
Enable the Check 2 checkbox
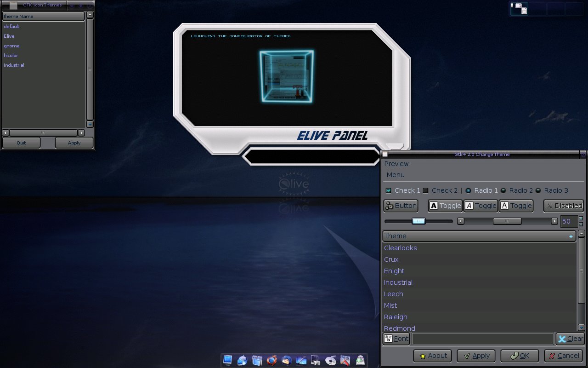(x=426, y=190)
